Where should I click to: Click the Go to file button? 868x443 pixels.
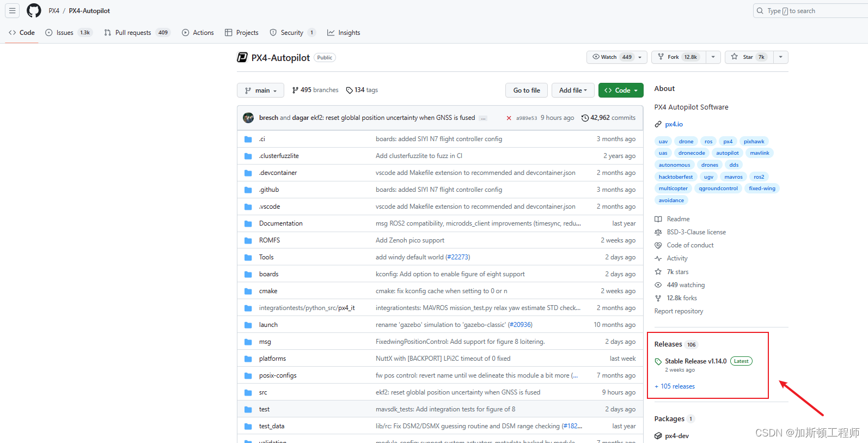[527, 90]
